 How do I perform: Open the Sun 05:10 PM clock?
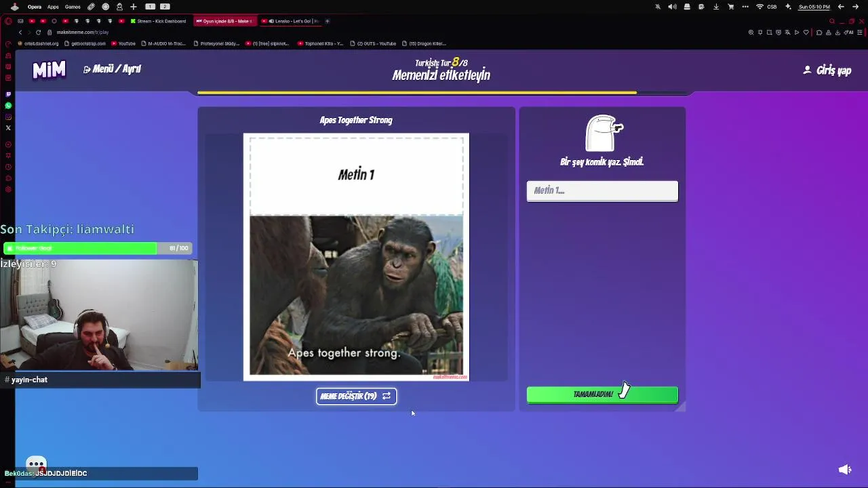click(814, 7)
